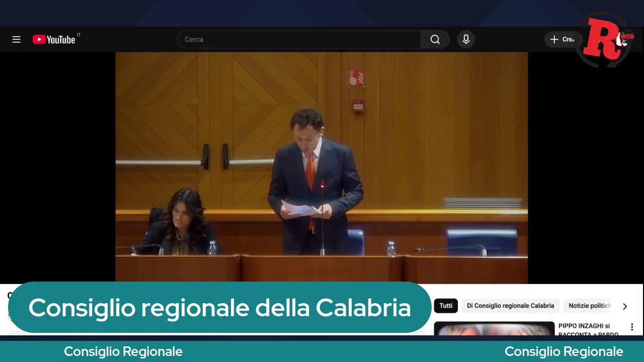Show more filter chips with right chevron
The height and width of the screenshot is (362, 644).
coord(625,306)
